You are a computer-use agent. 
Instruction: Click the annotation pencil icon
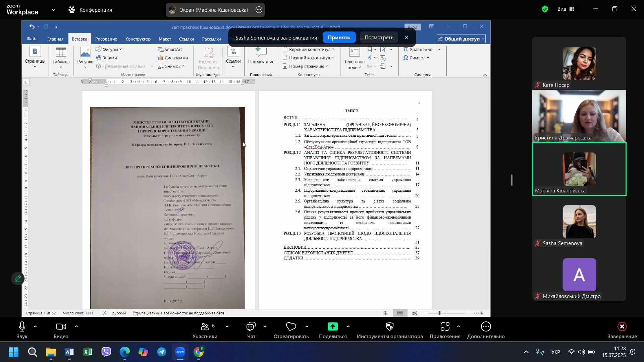(x=18, y=279)
